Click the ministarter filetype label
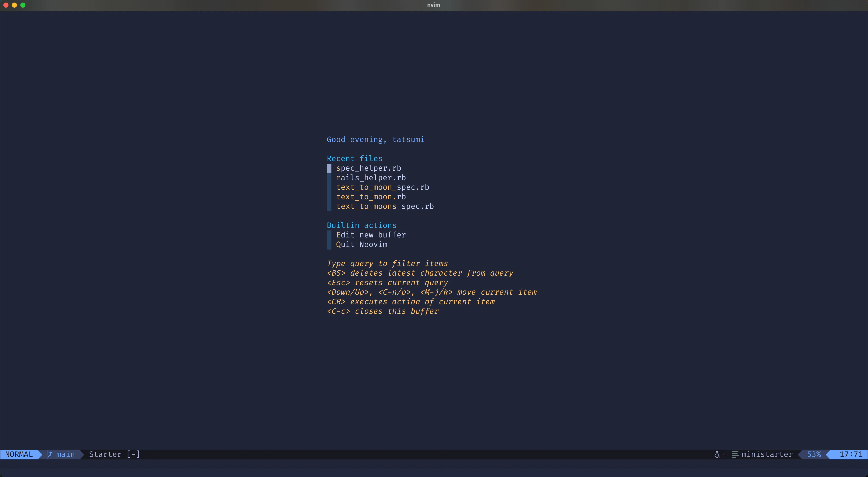 point(767,454)
